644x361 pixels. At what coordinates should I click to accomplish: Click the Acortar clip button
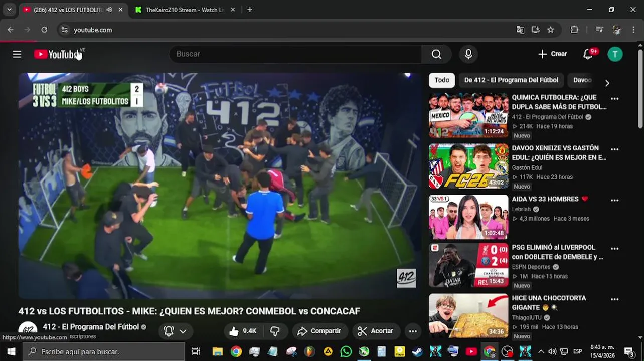coord(375,331)
